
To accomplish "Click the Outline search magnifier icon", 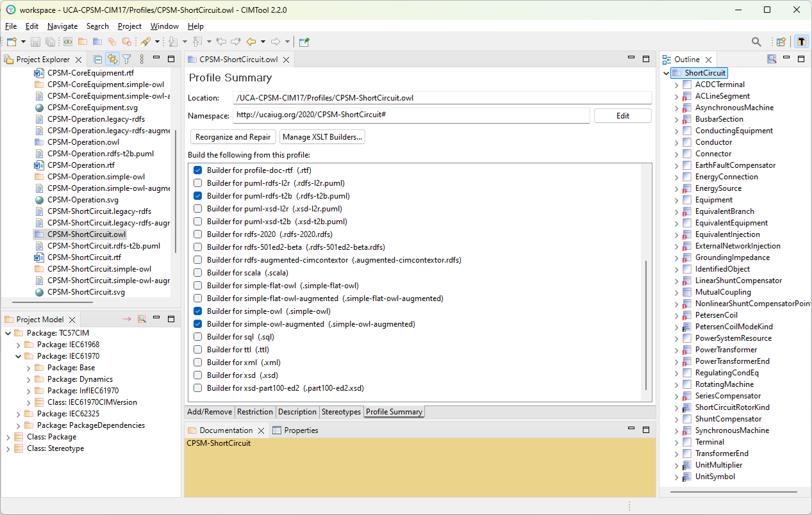I will coord(772,59).
